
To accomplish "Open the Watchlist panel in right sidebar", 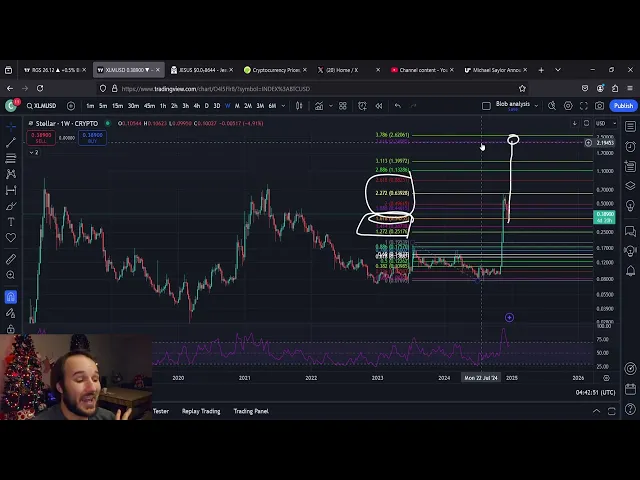I will pos(631,127).
